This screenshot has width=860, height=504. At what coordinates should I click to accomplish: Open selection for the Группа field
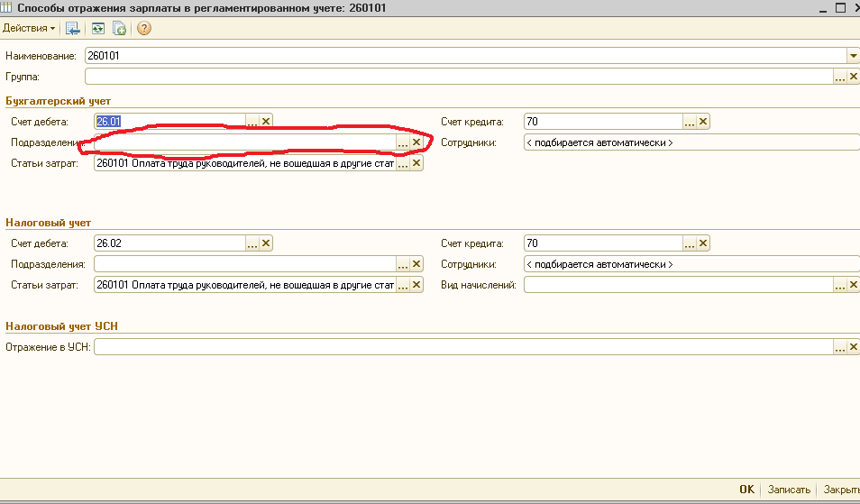pyautogui.click(x=839, y=77)
